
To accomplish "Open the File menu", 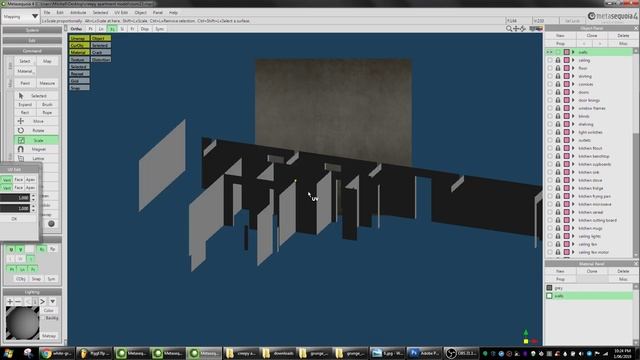I will pos(47,13).
